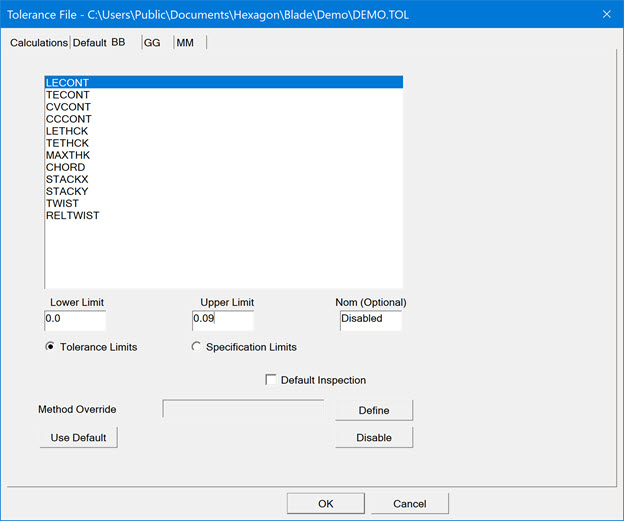
Task: Click the Use Default button
Action: [x=78, y=438]
